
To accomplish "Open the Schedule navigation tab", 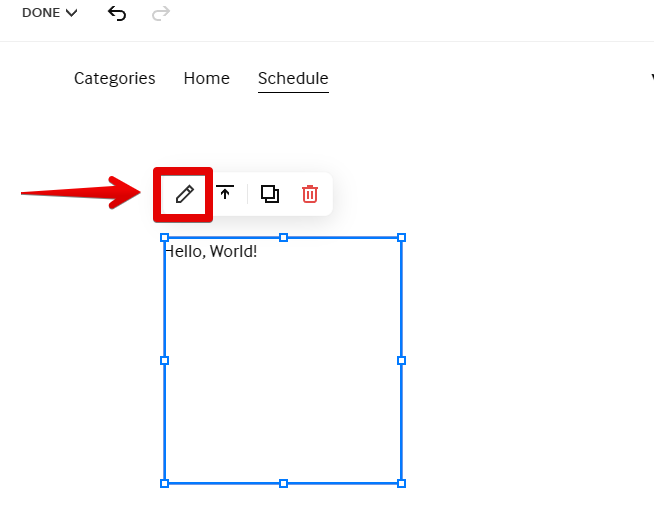I will 293,78.
